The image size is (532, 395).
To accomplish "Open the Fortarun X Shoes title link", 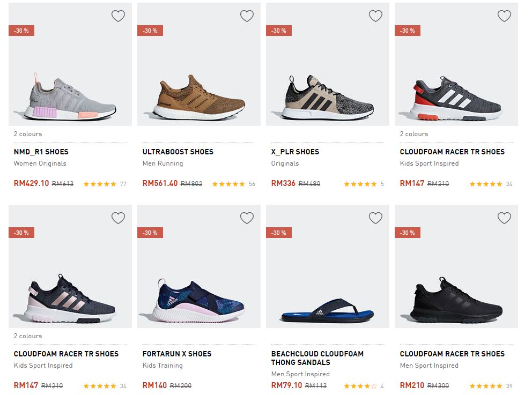I will [x=177, y=354].
